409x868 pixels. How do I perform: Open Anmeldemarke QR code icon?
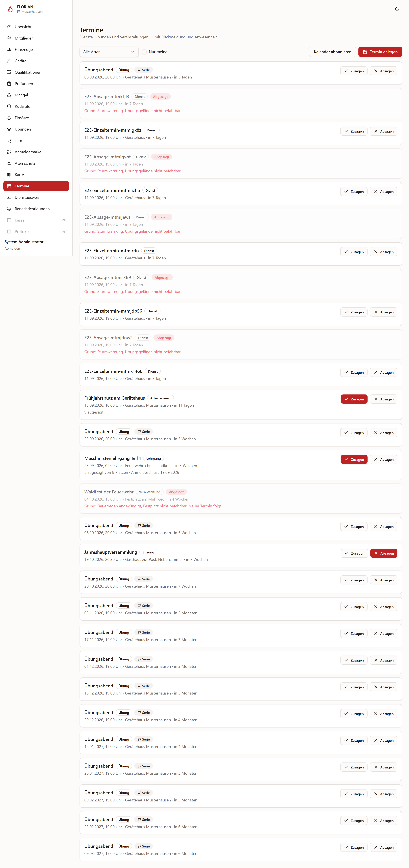tap(9, 152)
